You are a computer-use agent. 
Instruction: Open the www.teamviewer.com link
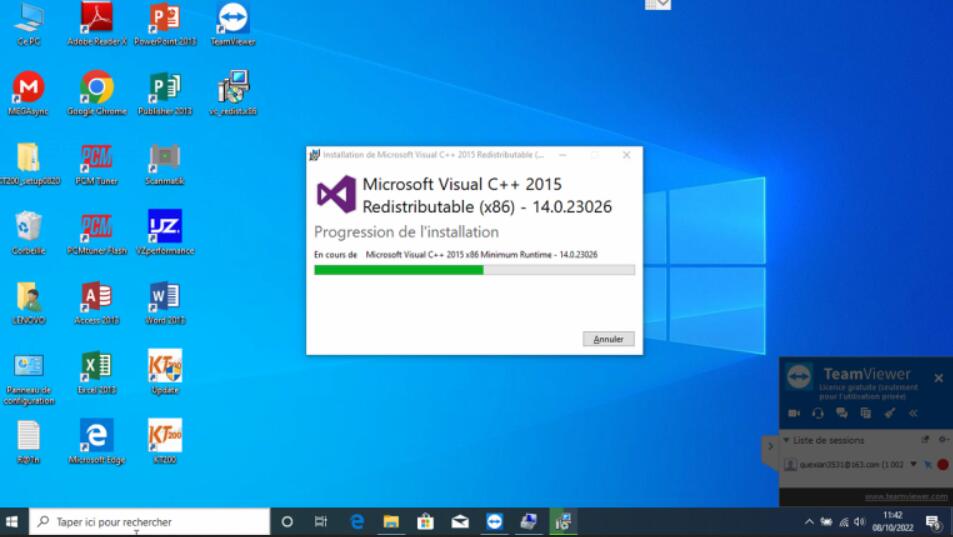click(906, 496)
